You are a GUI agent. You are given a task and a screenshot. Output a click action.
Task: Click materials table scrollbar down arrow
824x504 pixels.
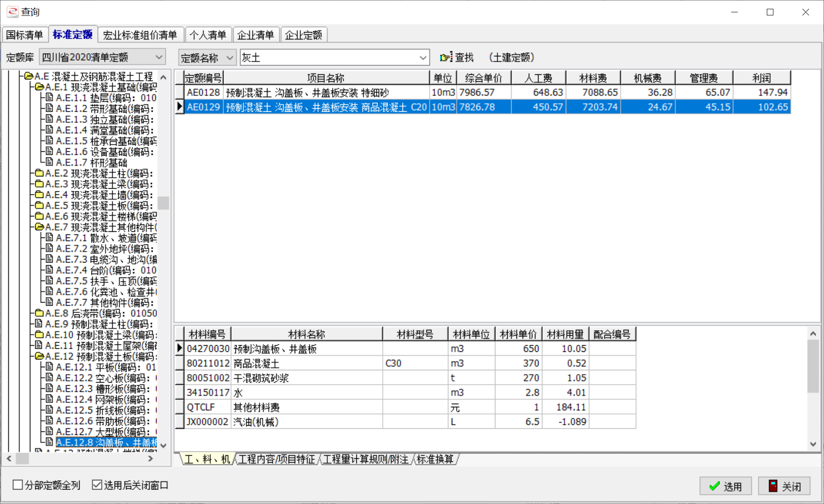pos(813,444)
